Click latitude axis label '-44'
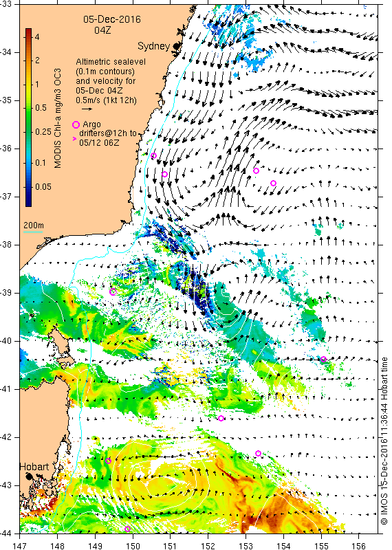 pyautogui.click(x=6, y=533)
